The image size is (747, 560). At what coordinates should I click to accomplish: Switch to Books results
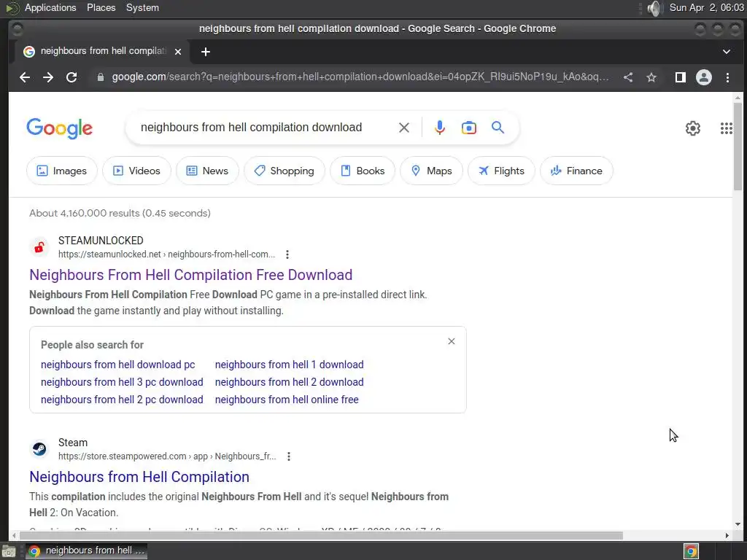[x=363, y=171]
